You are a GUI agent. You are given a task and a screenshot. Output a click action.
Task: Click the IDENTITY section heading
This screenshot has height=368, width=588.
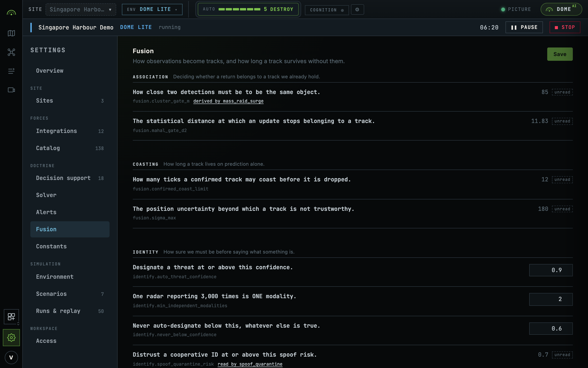tap(146, 252)
